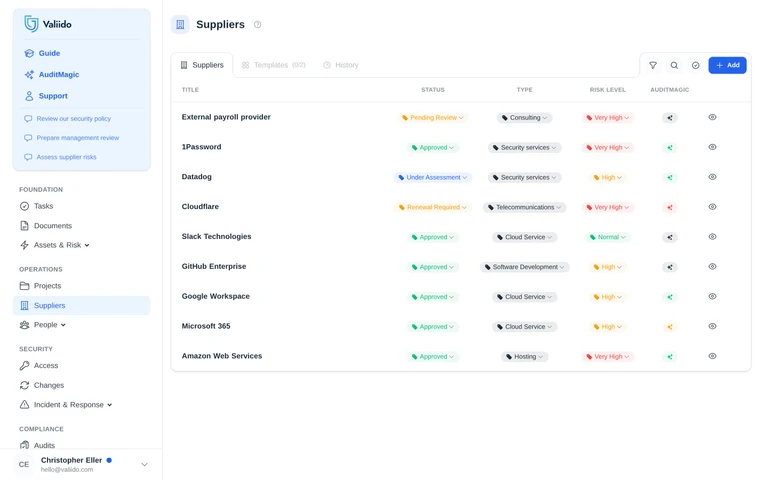This screenshot has height=480, width=768.
Task: Click orange AuditMagic icon for Microsoft 365
Action: (670, 327)
